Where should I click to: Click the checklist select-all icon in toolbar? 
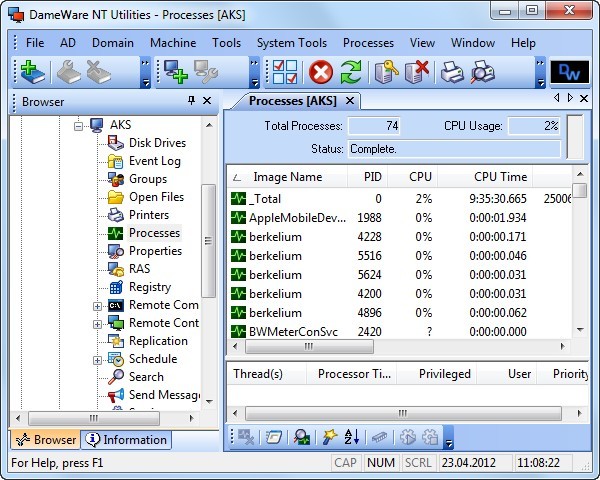coord(285,72)
